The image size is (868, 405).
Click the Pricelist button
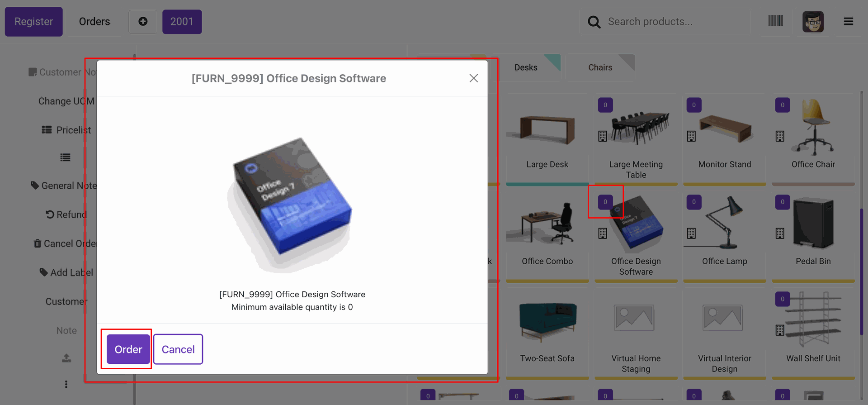[x=66, y=130]
